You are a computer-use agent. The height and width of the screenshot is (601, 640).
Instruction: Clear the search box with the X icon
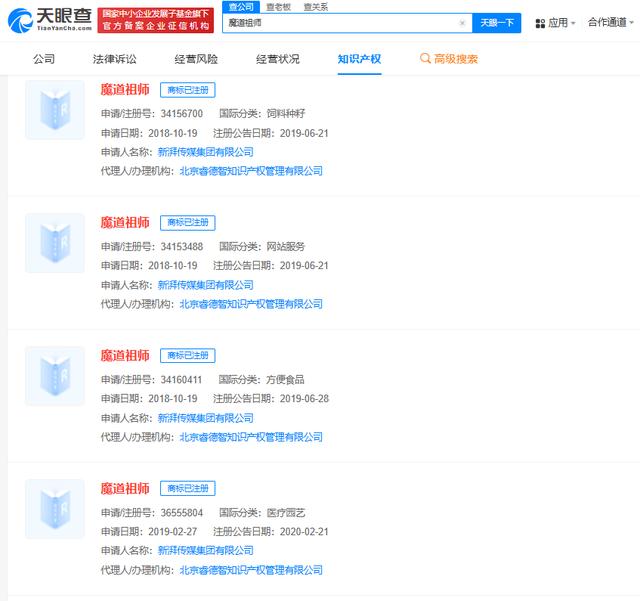coord(462,23)
